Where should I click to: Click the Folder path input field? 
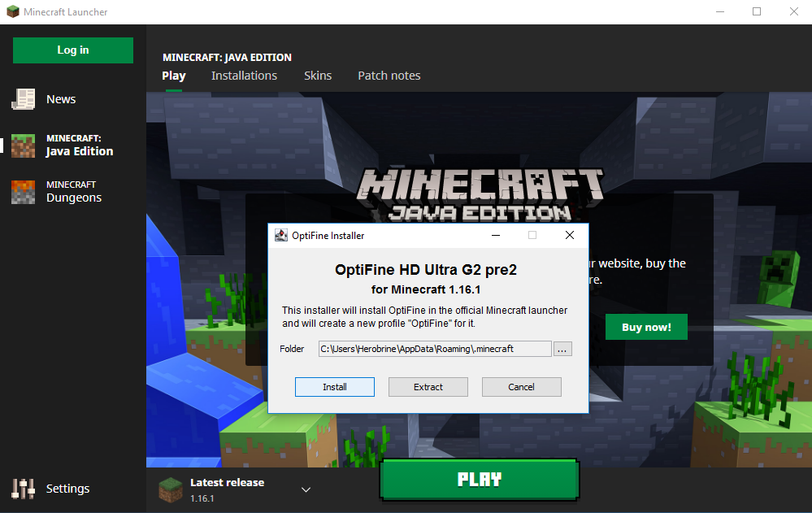pyautogui.click(x=435, y=349)
